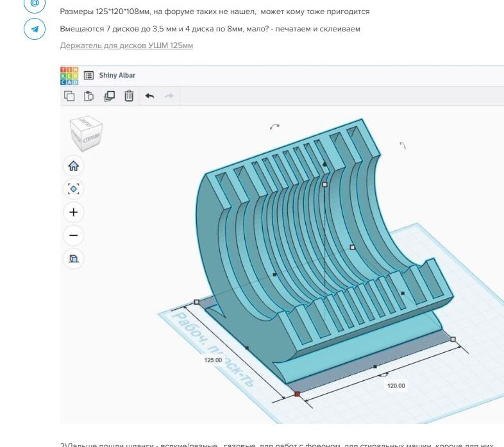Toggle perspective/orthographic view button
The width and height of the screenshot is (504, 447).
coord(73,258)
